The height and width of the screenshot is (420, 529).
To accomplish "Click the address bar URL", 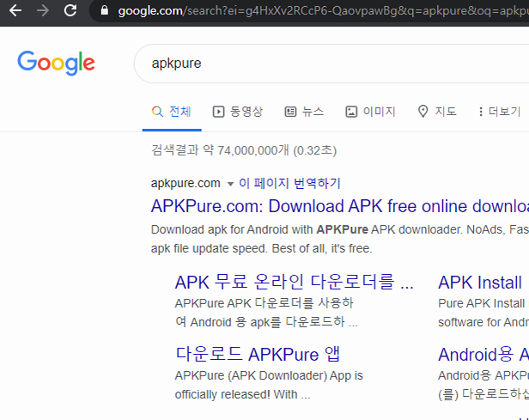I will [323, 11].
